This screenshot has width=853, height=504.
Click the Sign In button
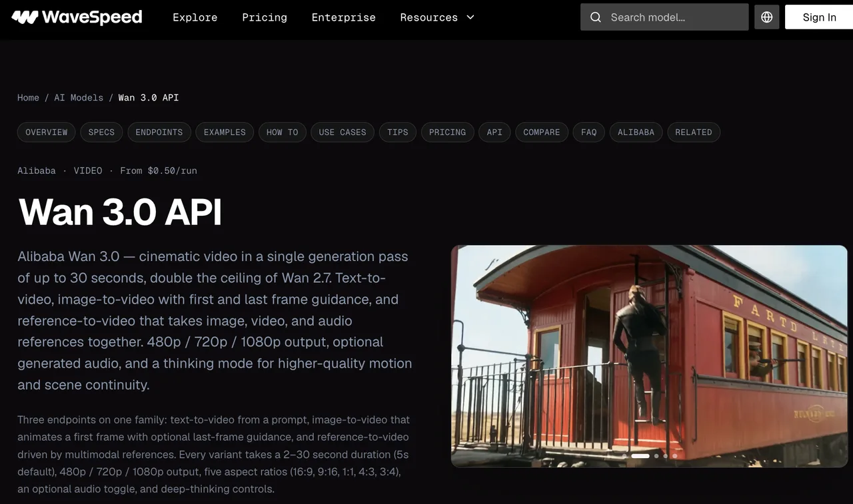(x=819, y=17)
